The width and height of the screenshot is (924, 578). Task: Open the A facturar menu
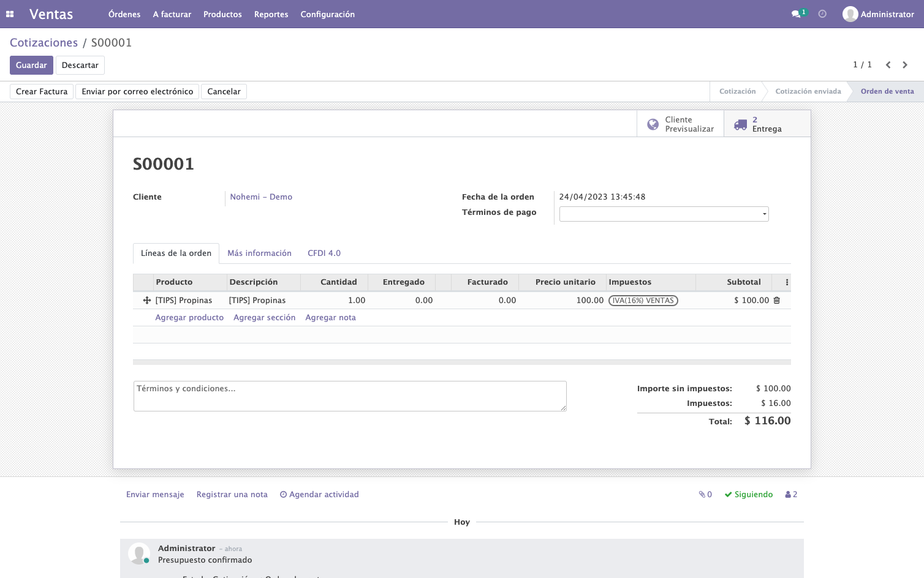[x=172, y=14]
